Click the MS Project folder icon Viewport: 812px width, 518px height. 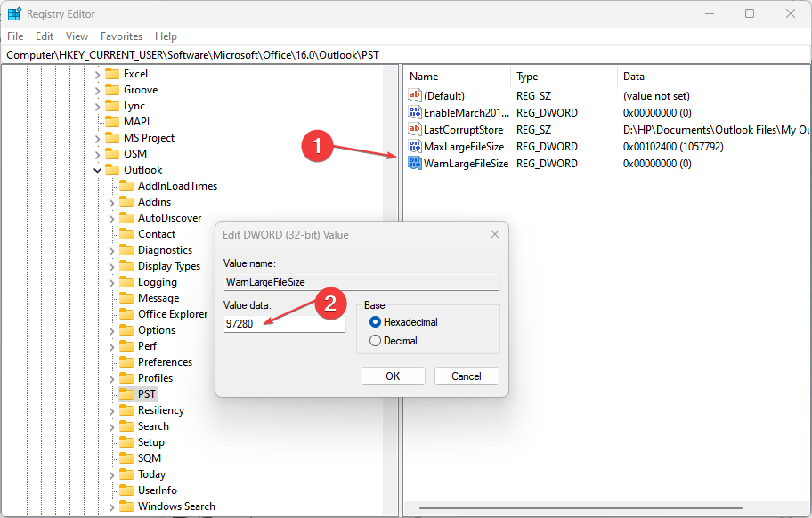112,138
